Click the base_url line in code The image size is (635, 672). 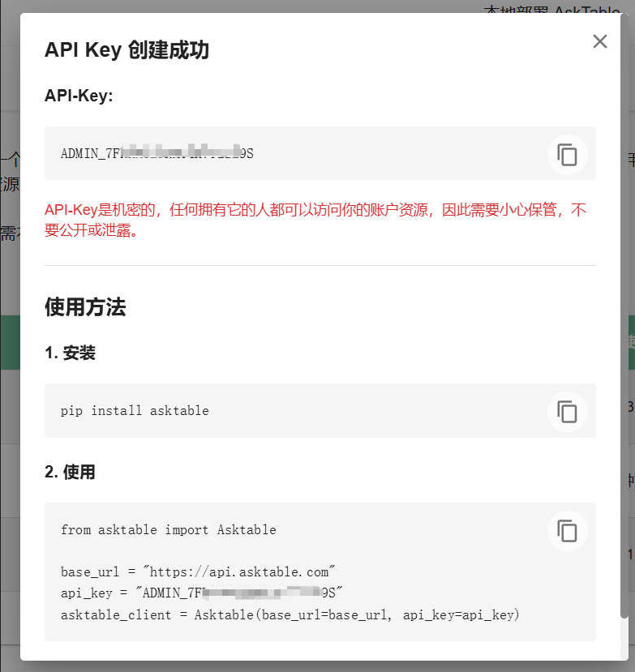point(198,571)
